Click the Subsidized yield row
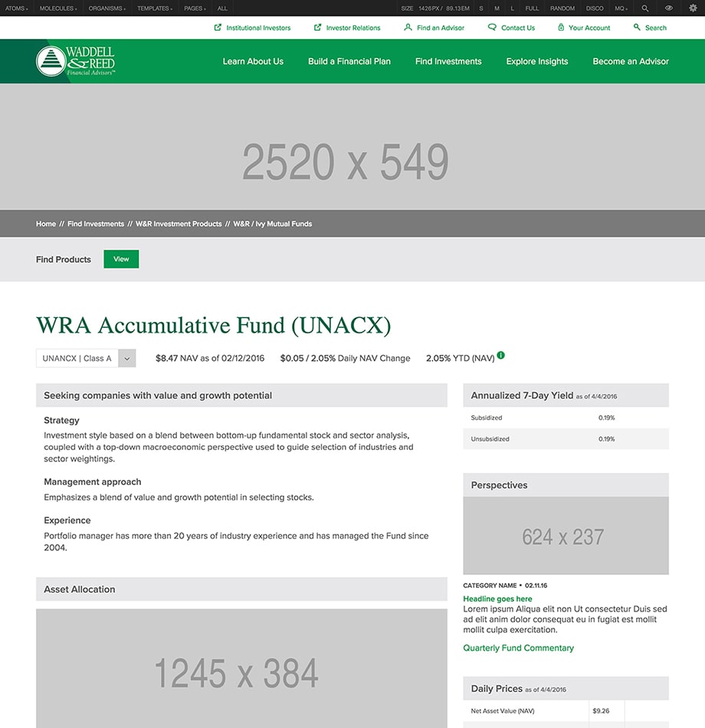705x728 pixels. point(566,418)
